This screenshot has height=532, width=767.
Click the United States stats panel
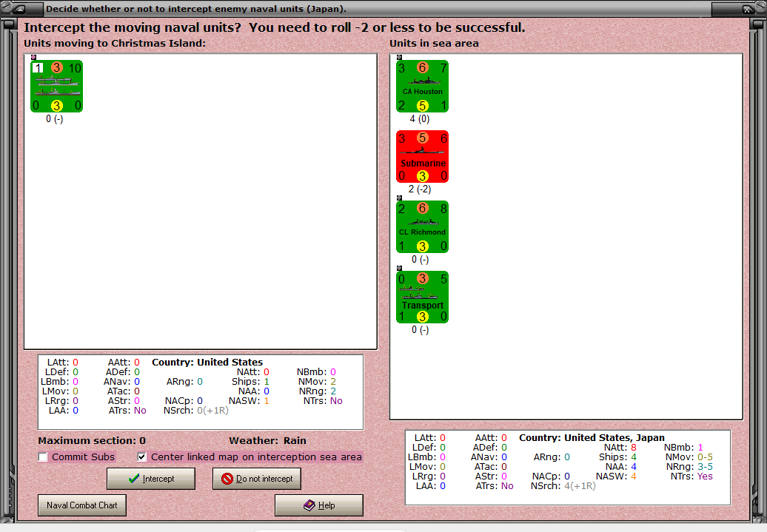[x=201, y=392]
